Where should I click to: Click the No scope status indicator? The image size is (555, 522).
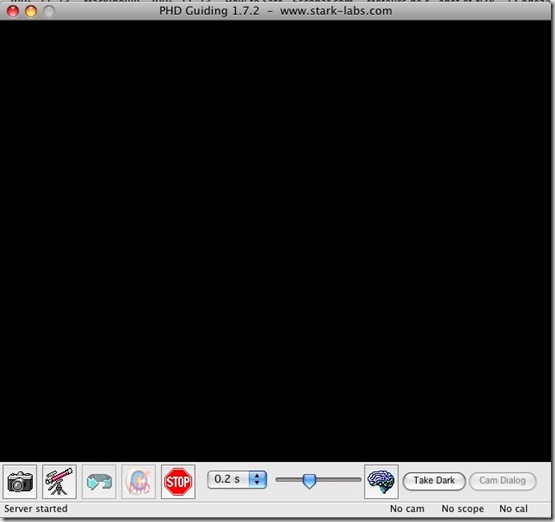coord(462,509)
